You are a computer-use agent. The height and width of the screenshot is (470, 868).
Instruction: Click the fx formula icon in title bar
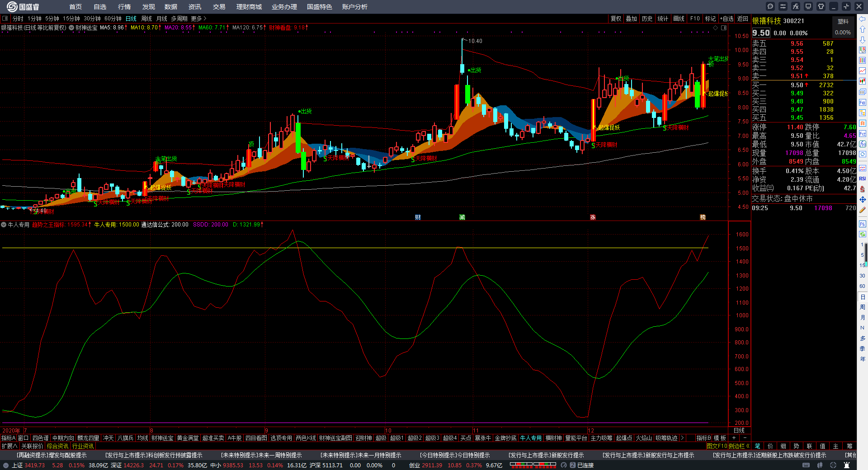pos(796,6)
